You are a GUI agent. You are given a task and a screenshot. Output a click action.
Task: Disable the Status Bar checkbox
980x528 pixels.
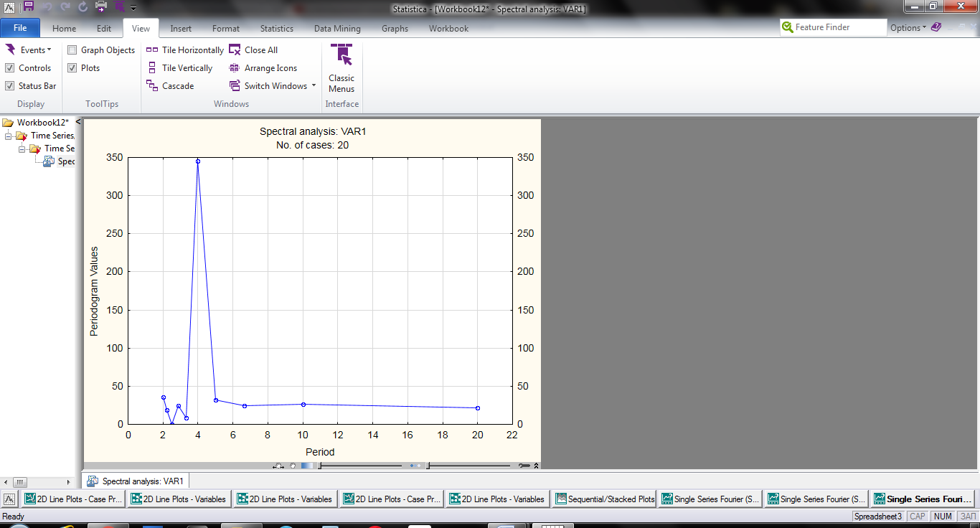tap(10, 86)
